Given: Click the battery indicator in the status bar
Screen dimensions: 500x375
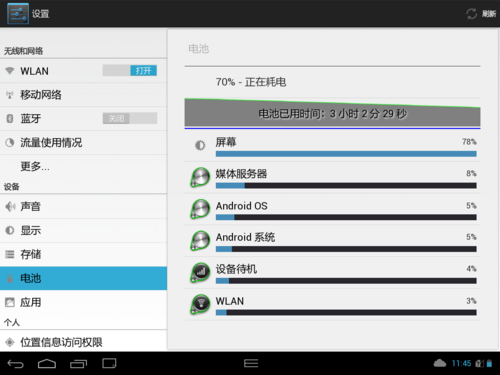Looking at the screenshot, I should (489, 363).
